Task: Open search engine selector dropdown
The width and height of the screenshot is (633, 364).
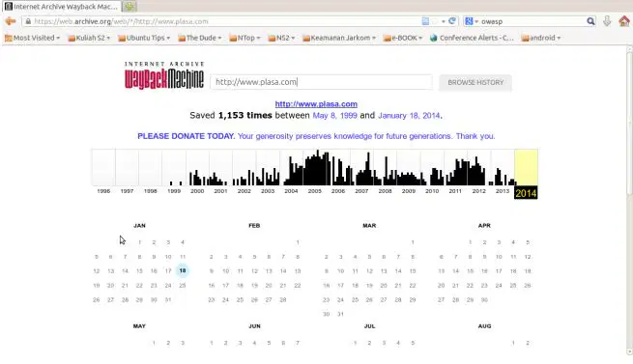Action: (472, 21)
